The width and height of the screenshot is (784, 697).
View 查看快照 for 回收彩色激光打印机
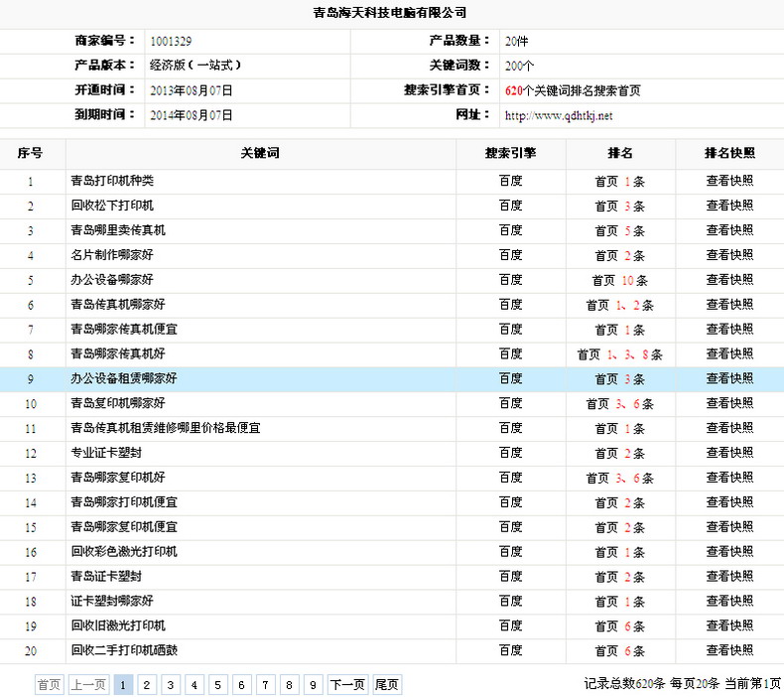pyautogui.click(x=729, y=552)
